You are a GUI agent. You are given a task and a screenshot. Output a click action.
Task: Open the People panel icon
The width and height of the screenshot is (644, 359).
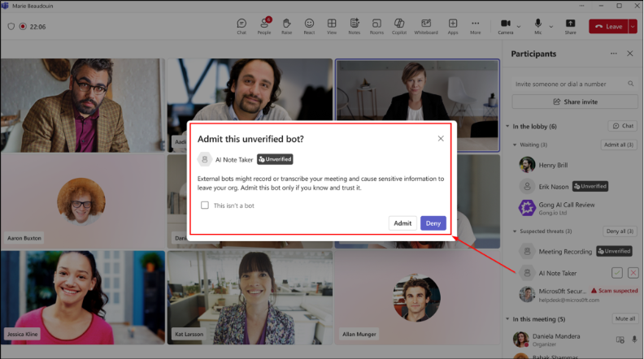(264, 26)
